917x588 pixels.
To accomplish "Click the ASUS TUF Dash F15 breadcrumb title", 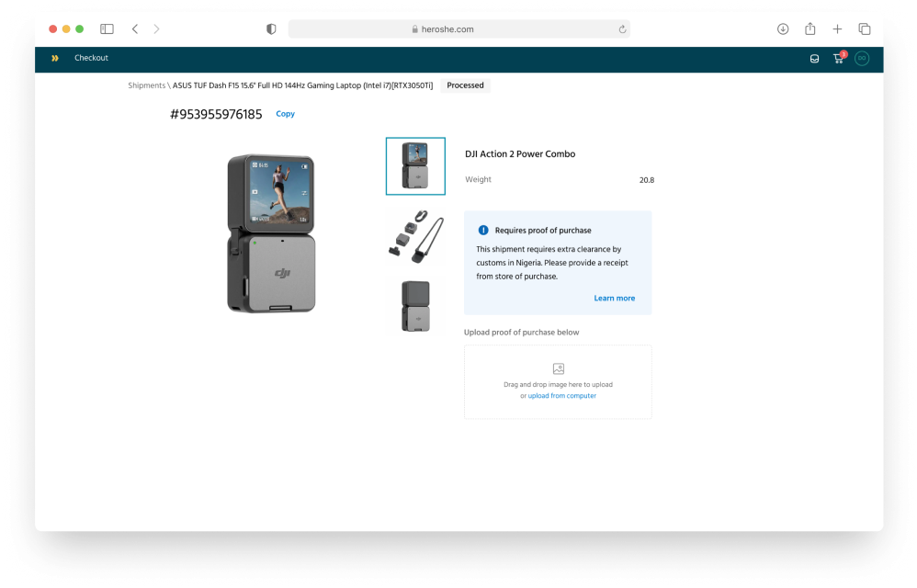I will pyautogui.click(x=303, y=85).
